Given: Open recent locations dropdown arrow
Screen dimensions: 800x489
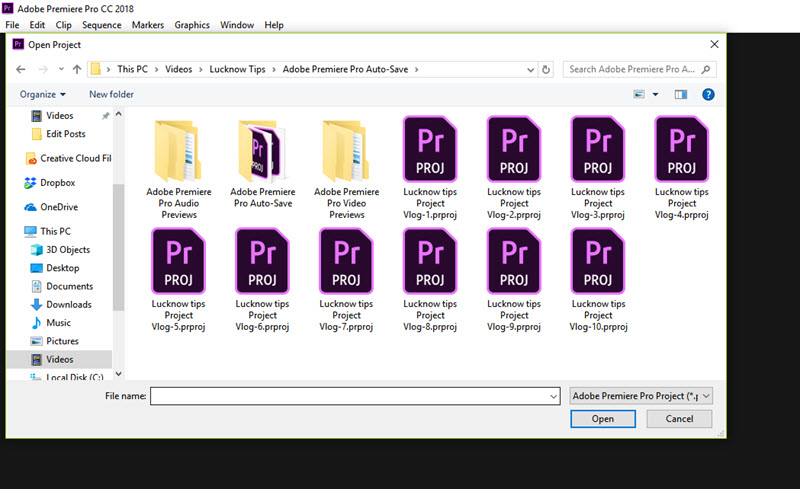Looking at the screenshot, I should [61, 69].
